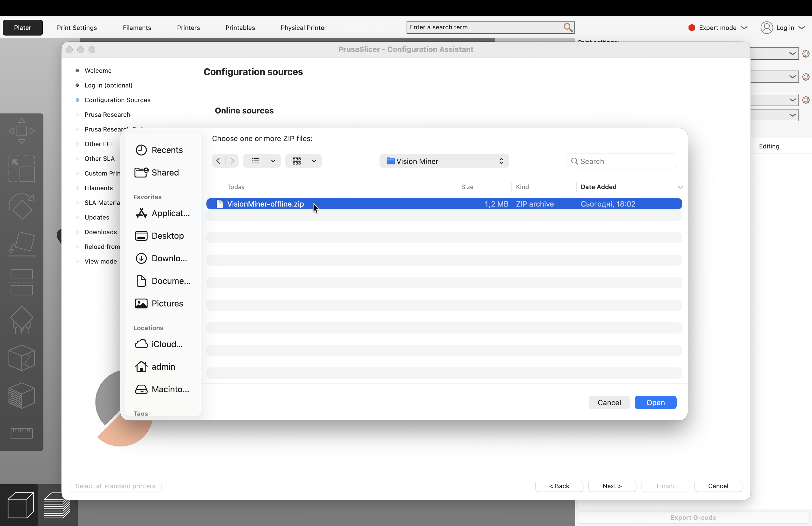Screen dimensions: 812x526
Task: Select the Scale tool in left toolbar
Action: point(21,169)
